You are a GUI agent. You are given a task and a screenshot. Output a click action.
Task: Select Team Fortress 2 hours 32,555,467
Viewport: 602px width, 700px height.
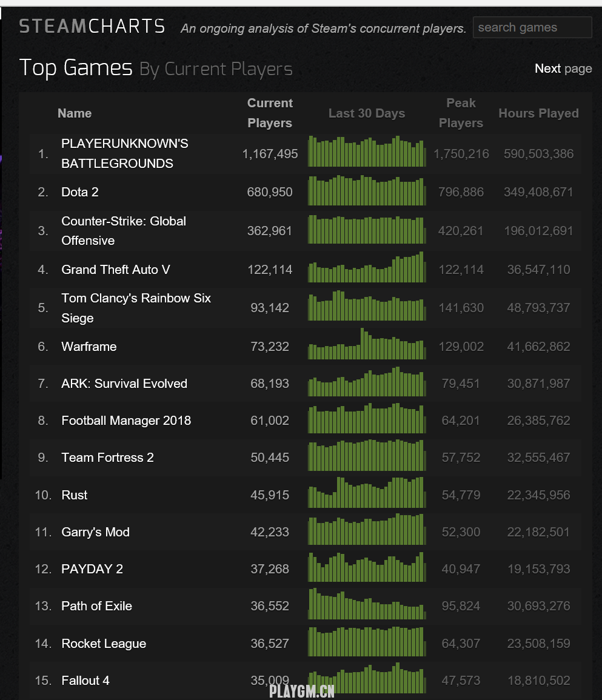538,458
